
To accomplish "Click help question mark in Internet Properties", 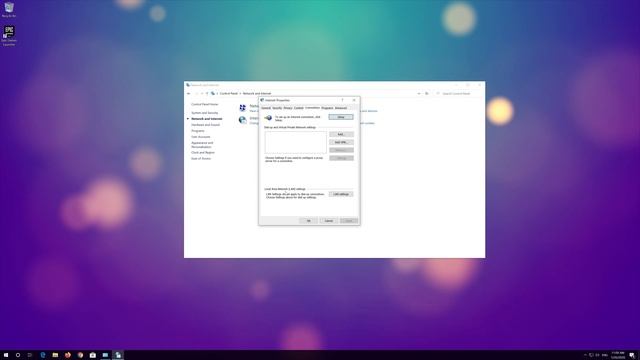I will 342,100.
